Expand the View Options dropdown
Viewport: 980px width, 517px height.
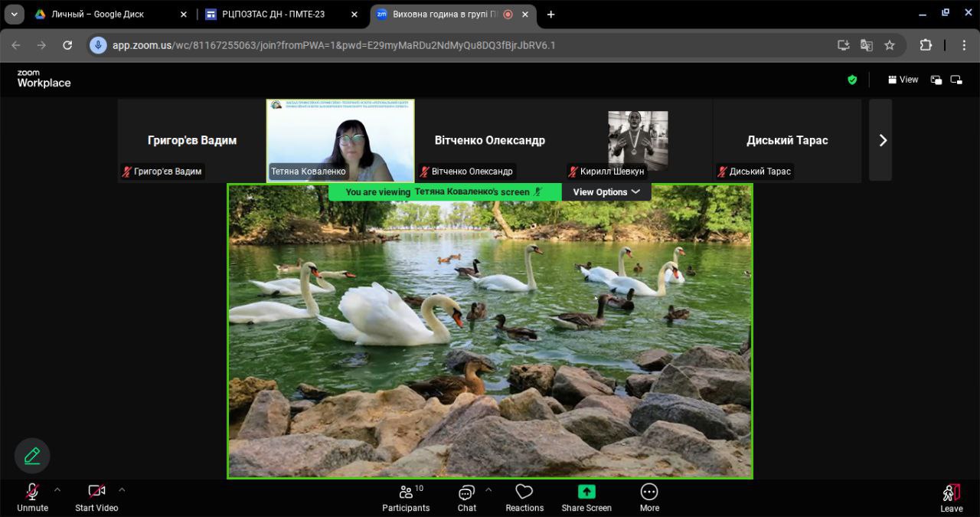606,192
